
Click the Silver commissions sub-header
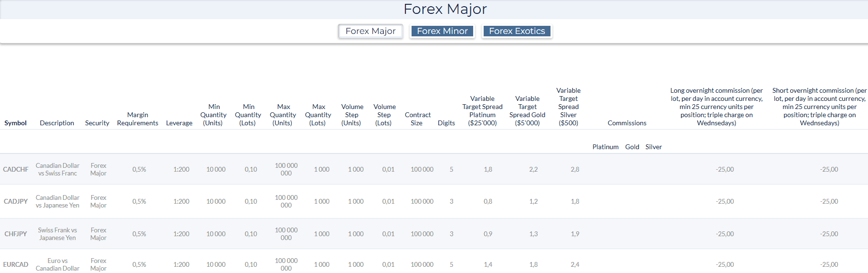pos(654,147)
